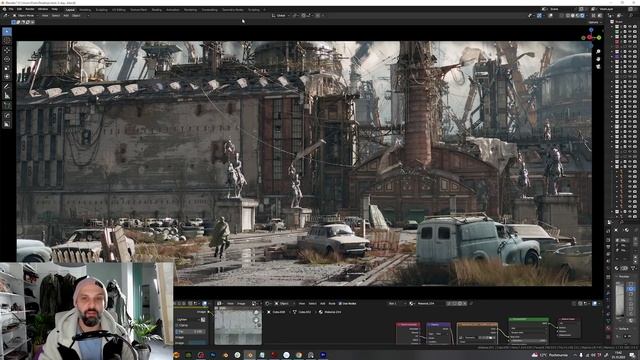Open viewport header Add menu
The image size is (640, 360).
66,16
